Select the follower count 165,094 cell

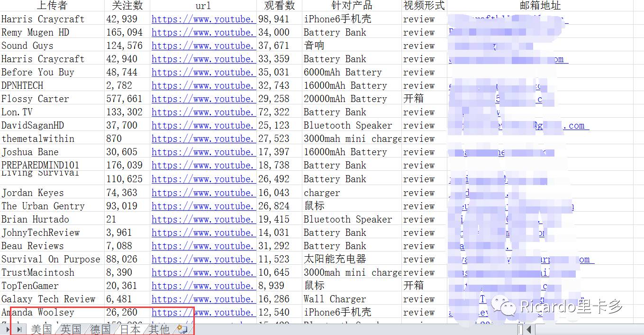tap(127, 32)
